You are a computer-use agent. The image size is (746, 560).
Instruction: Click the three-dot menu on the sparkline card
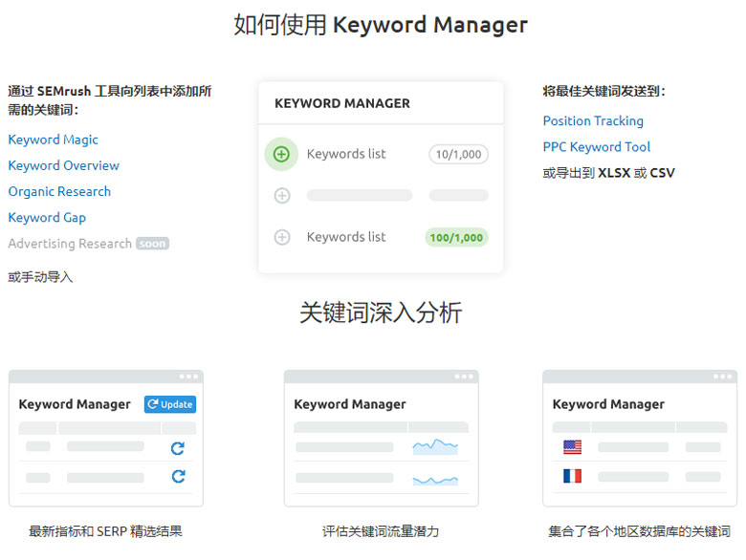pos(464,377)
